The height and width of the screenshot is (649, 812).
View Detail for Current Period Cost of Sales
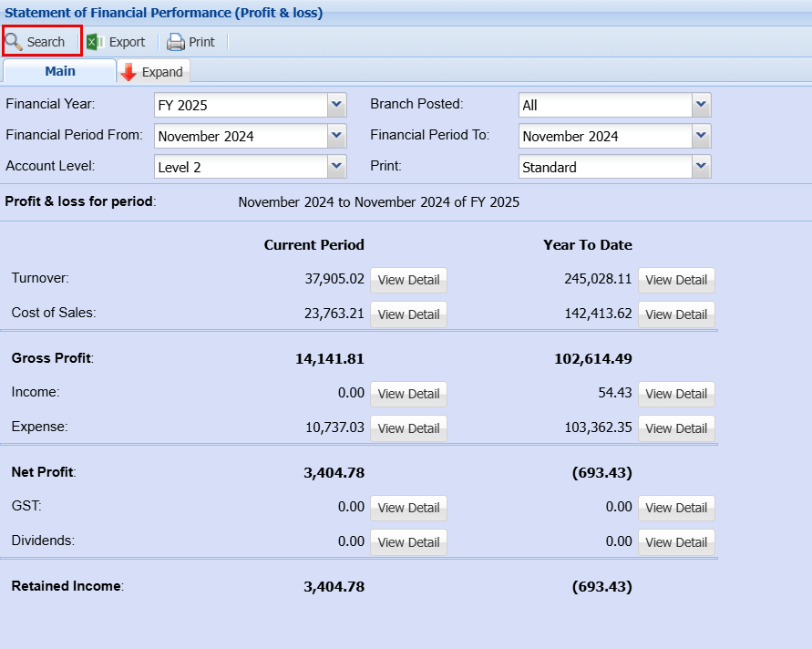click(x=408, y=314)
